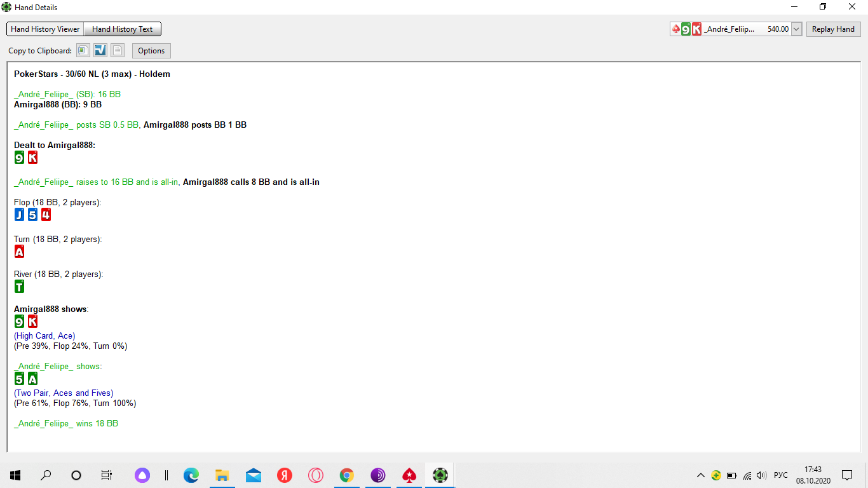Switch input language РУС indicator
Screen dimensions: 868x488
[x=781, y=475]
